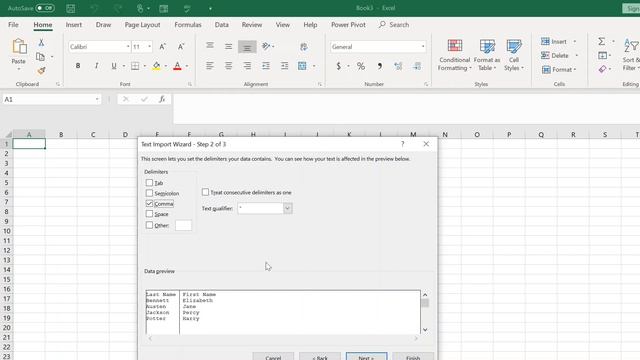Click the Merge & Center icon

point(302,66)
